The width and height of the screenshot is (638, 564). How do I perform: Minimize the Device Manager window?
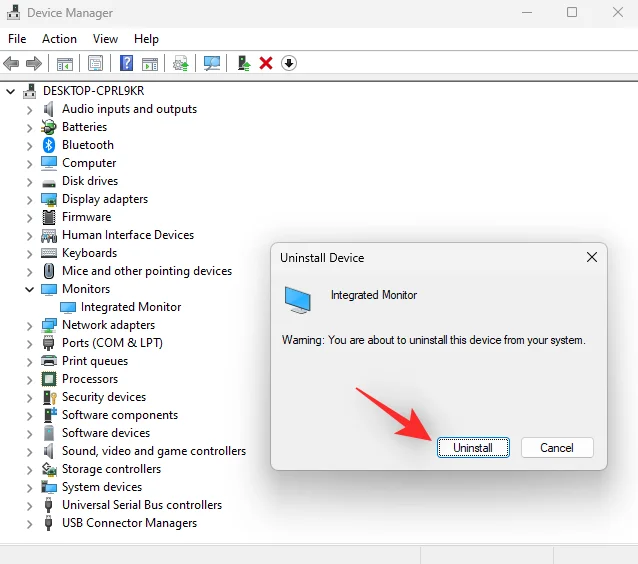click(527, 12)
